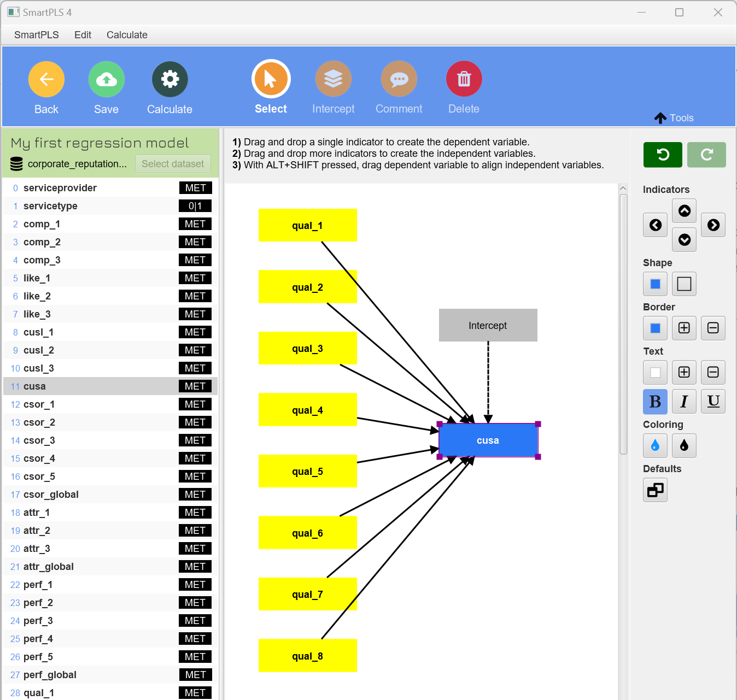Click the Calculate gear icon
Viewport: 737px width, 700px height.
169,80
